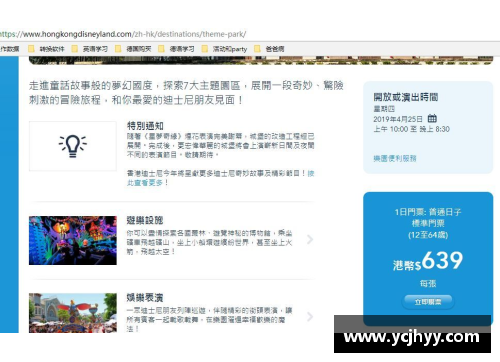
Task: Expand the 遊樂設施 row chevron
Action: [310, 239]
